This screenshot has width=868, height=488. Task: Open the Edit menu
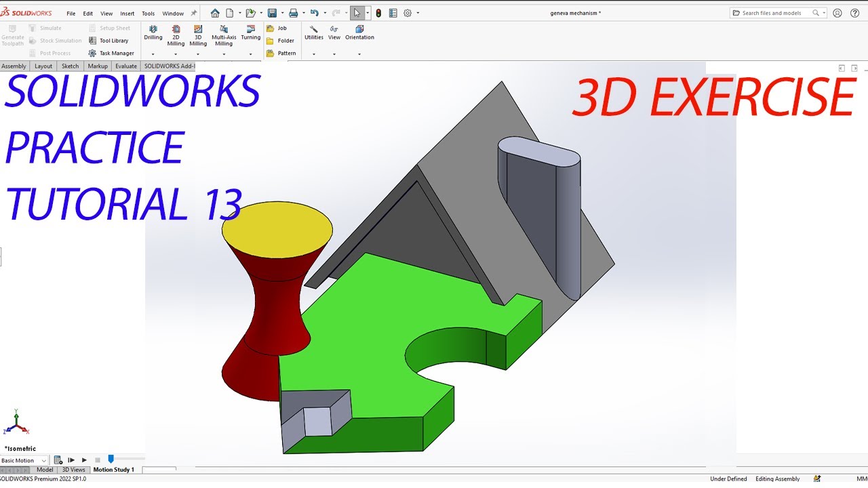(88, 14)
